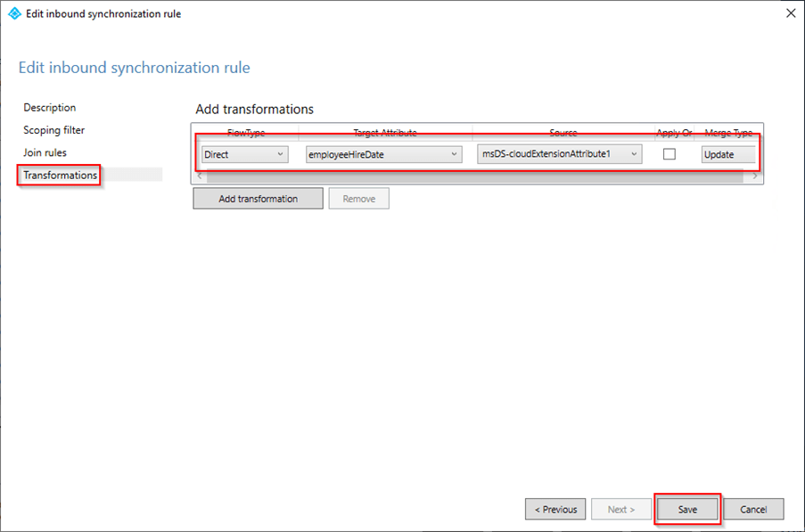Image resolution: width=805 pixels, height=532 pixels.
Task: Click the left arrow of the horizontal scrollbar
Action: pyautogui.click(x=201, y=176)
